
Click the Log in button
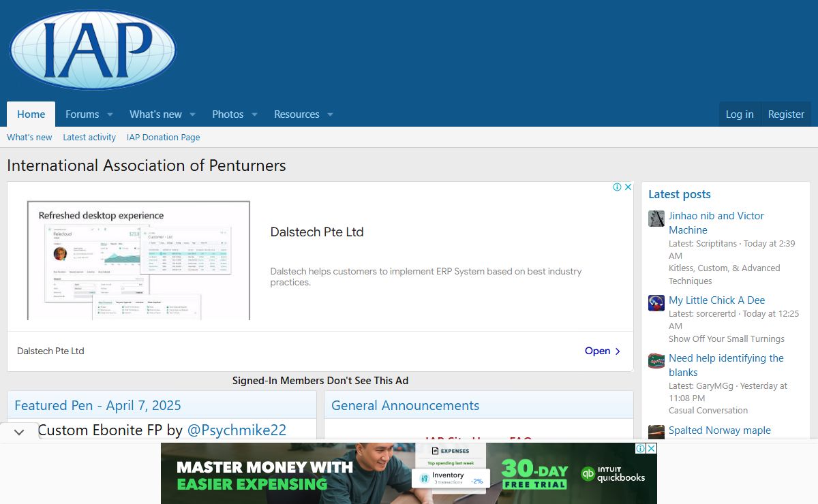[740, 114]
